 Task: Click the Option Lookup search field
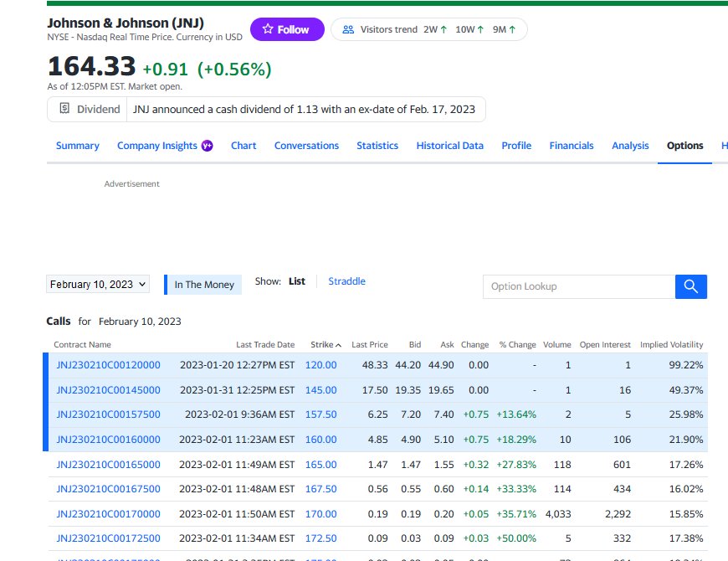pyautogui.click(x=579, y=286)
